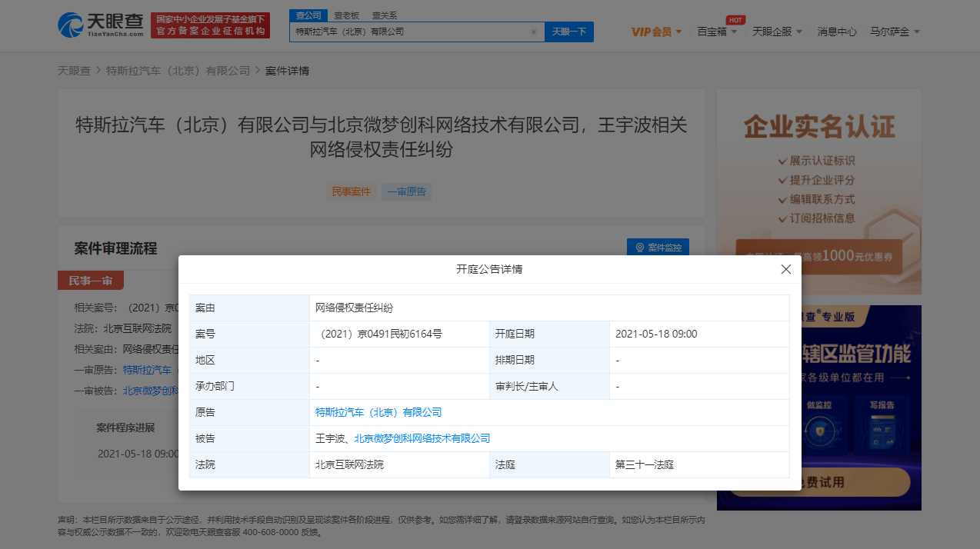This screenshot has height=549, width=980.
Task: Click the 天眼一下 search button
Action: click(568, 32)
